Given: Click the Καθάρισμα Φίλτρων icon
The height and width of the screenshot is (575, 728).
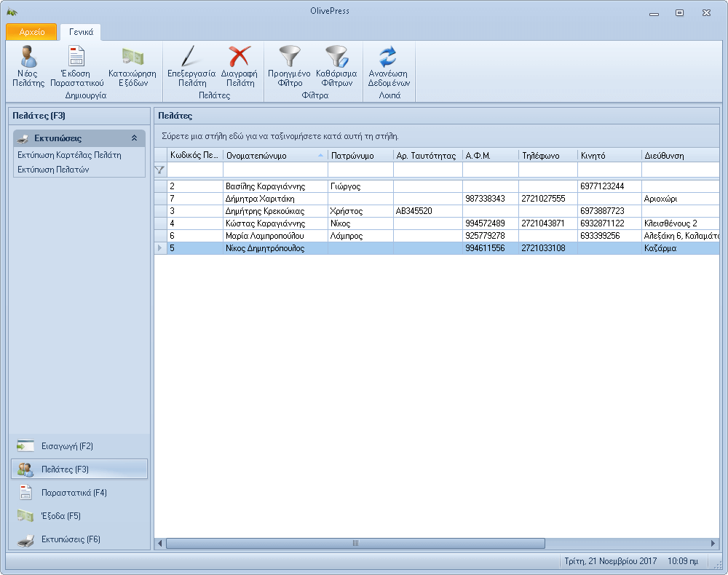Looking at the screenshot, I should (x=336, y=57).
